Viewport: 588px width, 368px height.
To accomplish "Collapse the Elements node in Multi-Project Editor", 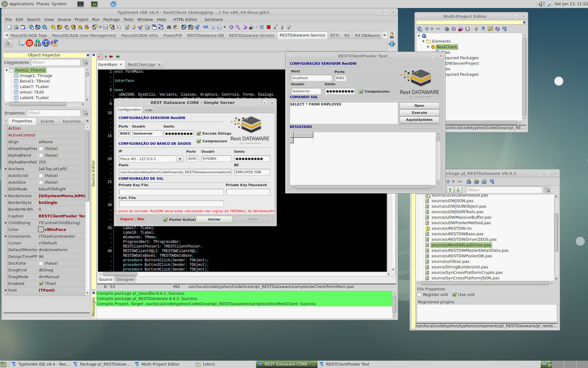I will [424, 41].
